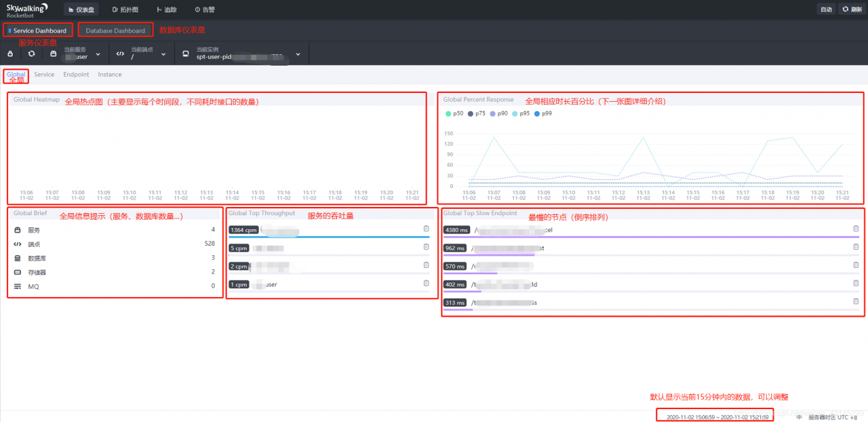Click the Global Top Slow Endpoint title
Image resolution: width=868 pixels, height=422 pixels.
[480, 213]
